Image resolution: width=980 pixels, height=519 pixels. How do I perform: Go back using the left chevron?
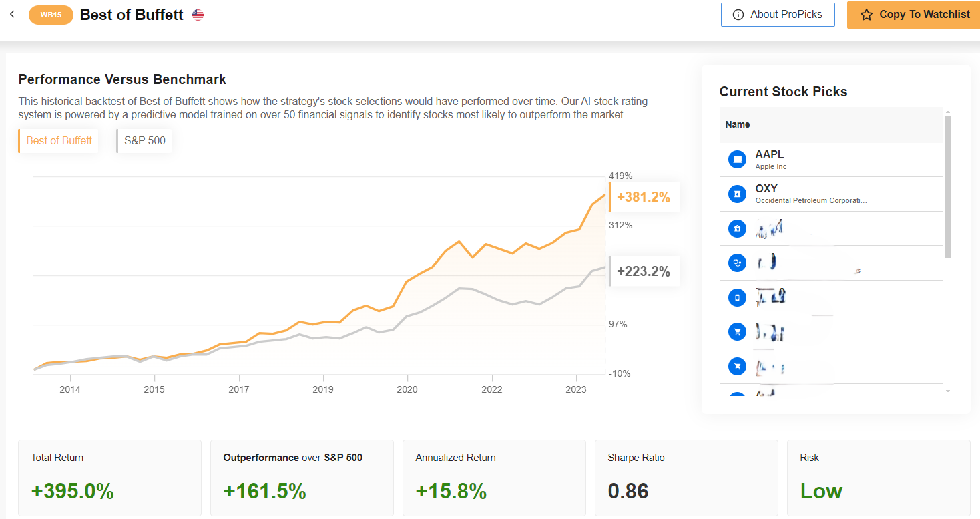click(12, 14)
